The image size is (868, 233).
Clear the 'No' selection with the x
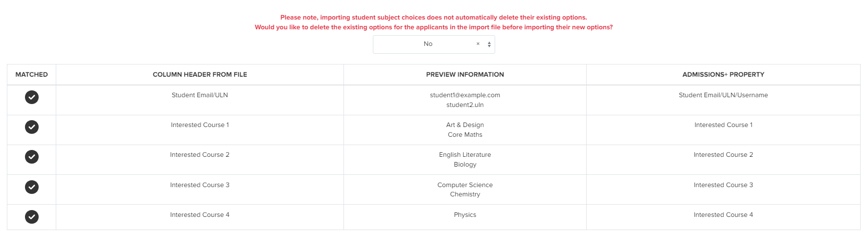pyautogui.click(x=478, y=44)
